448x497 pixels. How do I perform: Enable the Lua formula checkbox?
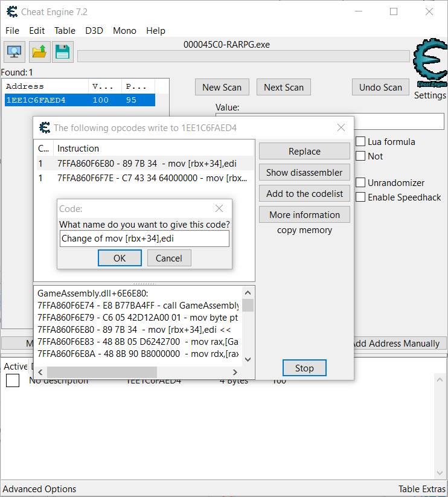click(x=360, y=142)
